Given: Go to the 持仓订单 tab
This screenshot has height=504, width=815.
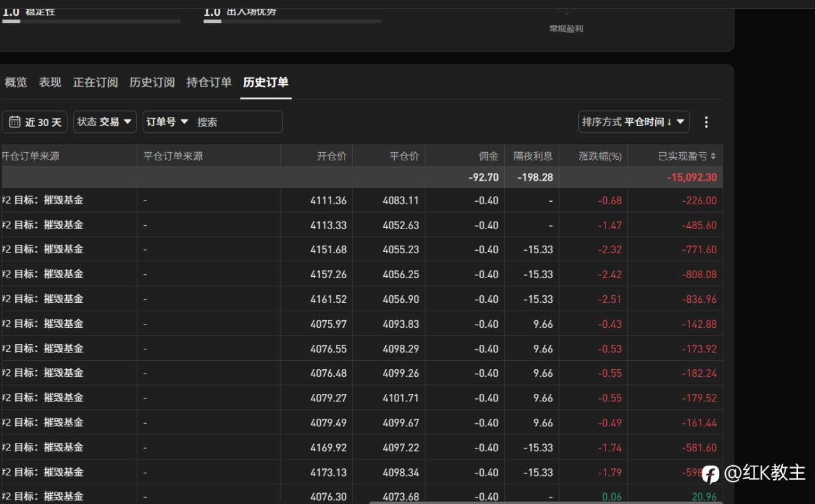Looking at the screenshot, I should pyautogui.click(x=209, y=82).
